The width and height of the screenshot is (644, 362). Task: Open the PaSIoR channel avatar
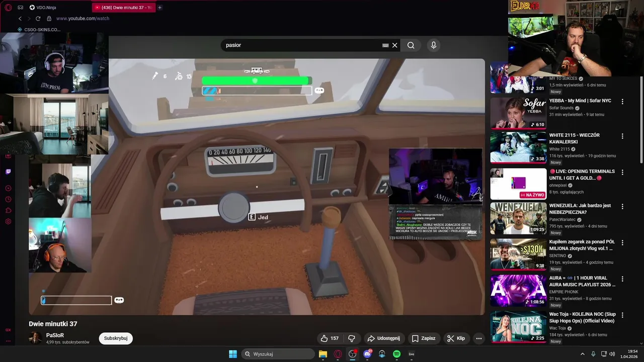(35, 338)
